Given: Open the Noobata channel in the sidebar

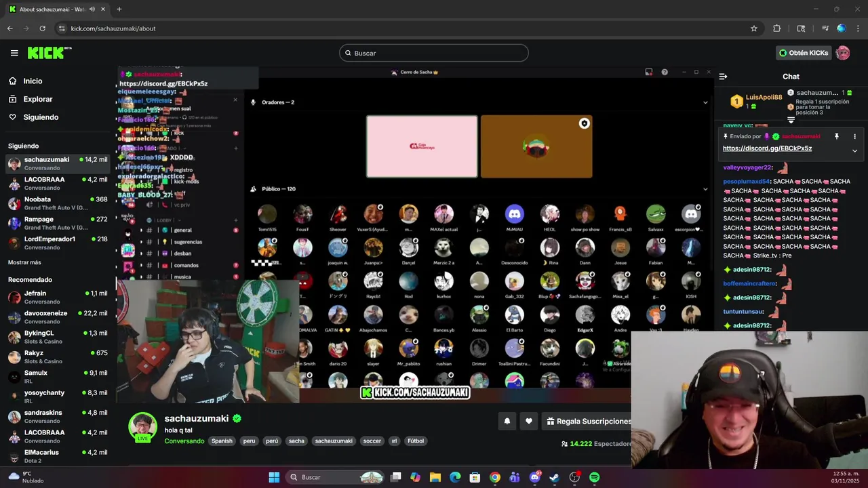Looking at the screenshot, I should [x=58, y=203].
